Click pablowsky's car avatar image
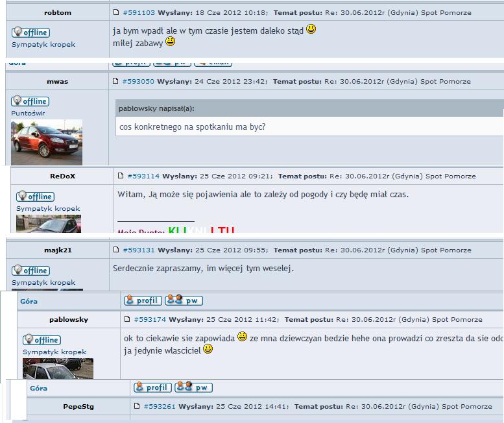The width and height of the screenshot is (504, 423). [x=58, y=368]
